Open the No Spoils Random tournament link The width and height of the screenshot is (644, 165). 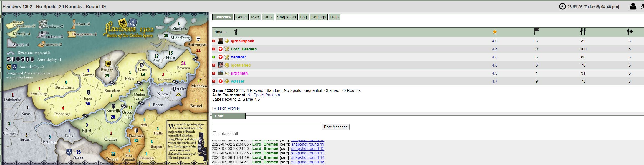(263, 95)
